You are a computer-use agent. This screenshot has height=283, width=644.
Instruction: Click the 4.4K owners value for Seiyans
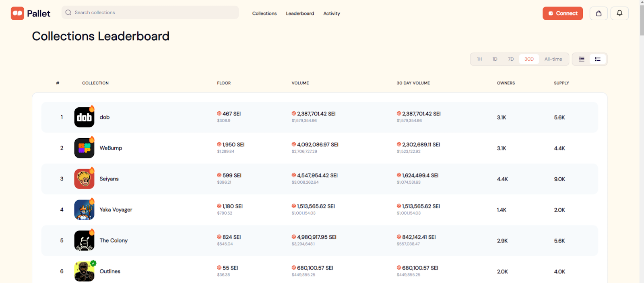tap(502, 179)
